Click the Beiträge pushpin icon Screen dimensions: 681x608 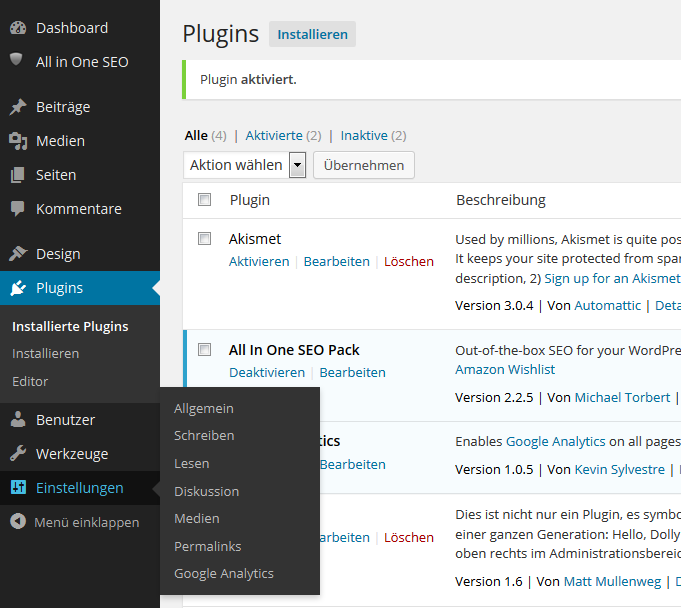pos(18,107)
